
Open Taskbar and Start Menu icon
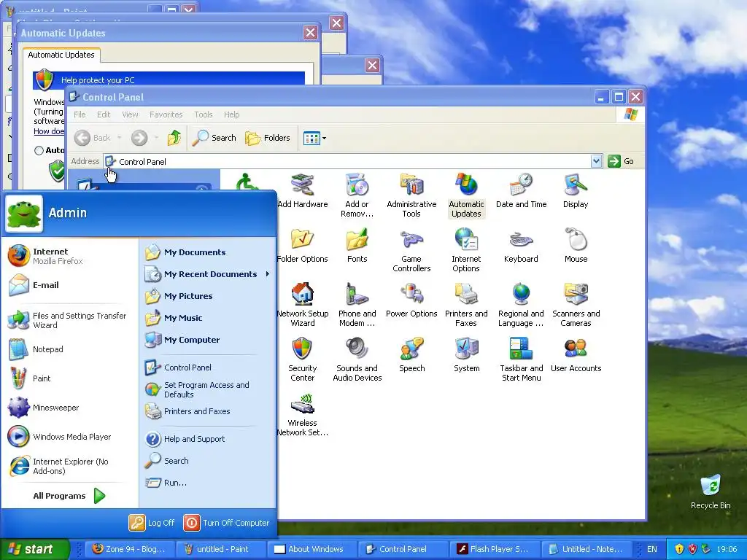click(521, 360)
